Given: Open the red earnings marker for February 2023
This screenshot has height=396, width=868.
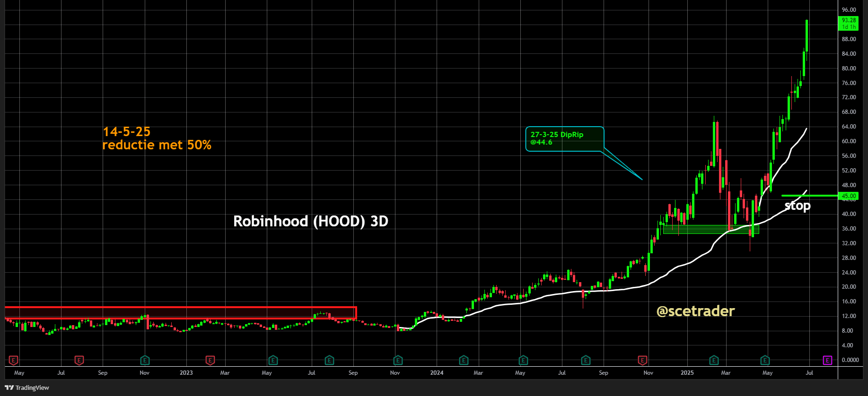Looking at the screenshot, I should (210, 361).
